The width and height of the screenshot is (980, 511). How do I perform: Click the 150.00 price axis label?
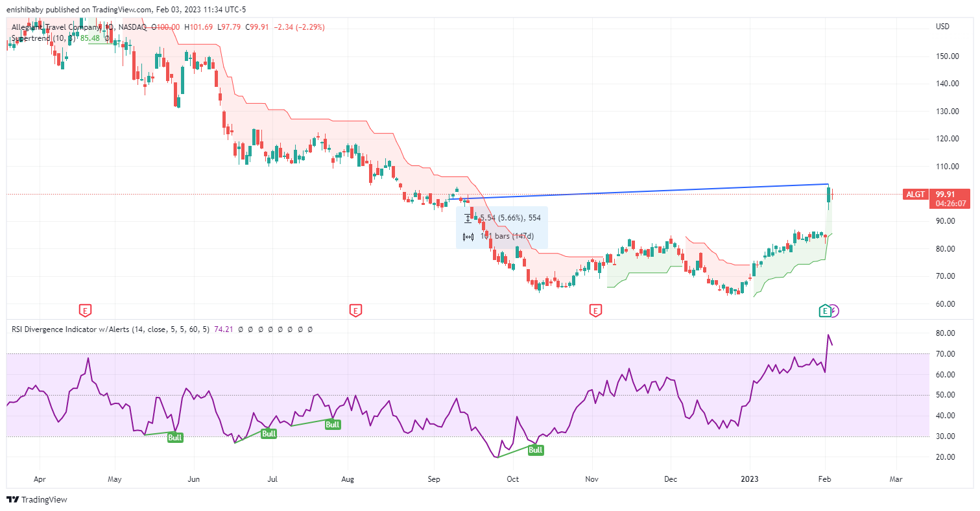coord(946,56)
